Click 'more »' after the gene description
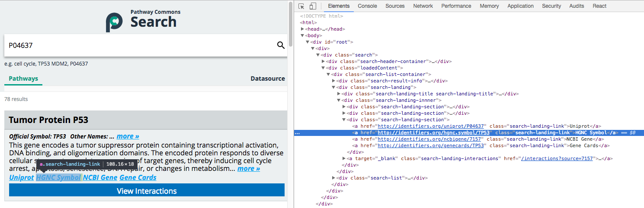The width and height of the screenshot is (644, 208). (249, 168)
